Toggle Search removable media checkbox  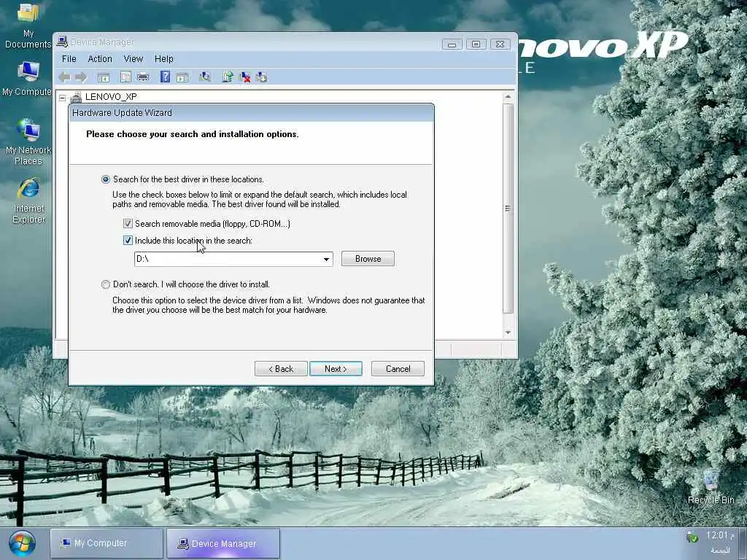(x=128, y=223)
